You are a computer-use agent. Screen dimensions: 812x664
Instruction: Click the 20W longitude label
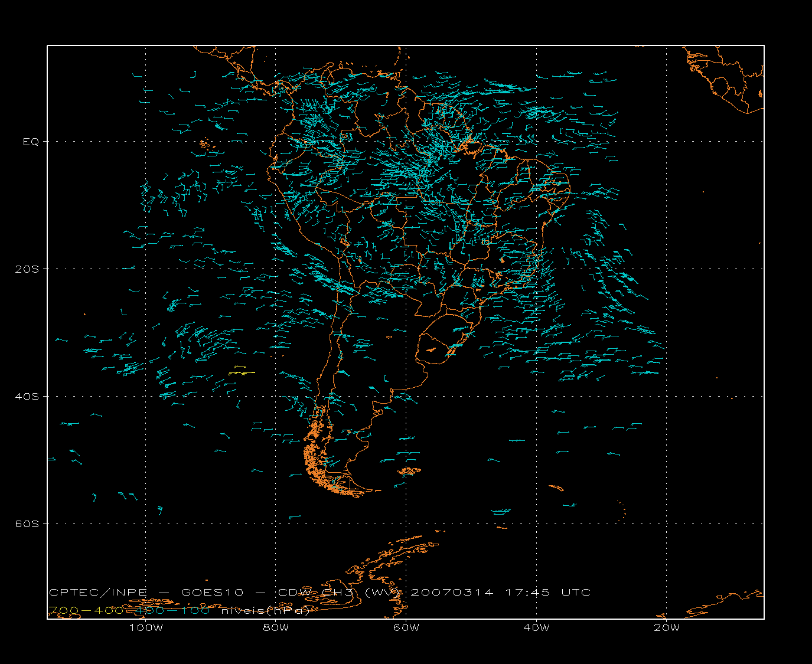667,628
